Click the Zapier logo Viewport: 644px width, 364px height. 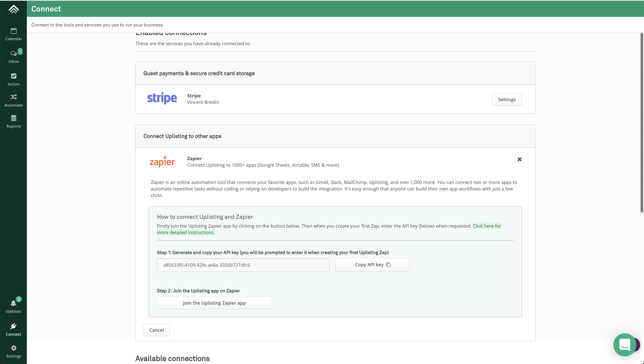click(x=162, y=162)
